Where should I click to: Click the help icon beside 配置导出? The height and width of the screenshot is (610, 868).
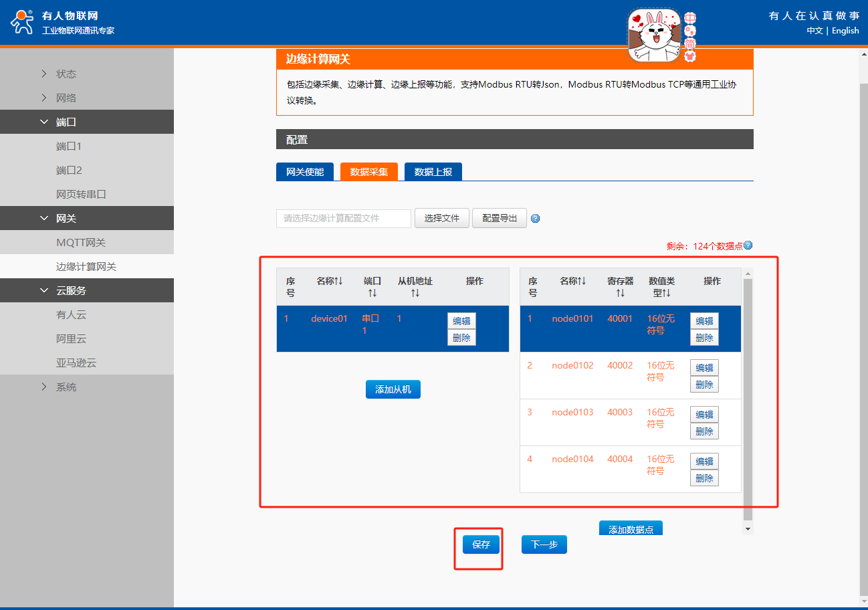click(x=535, y=219)
